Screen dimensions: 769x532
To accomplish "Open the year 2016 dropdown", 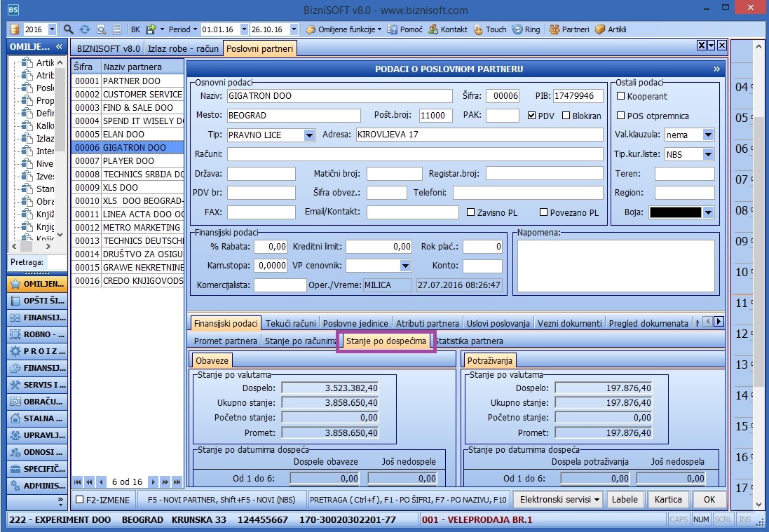I will [x=53, y=29].
